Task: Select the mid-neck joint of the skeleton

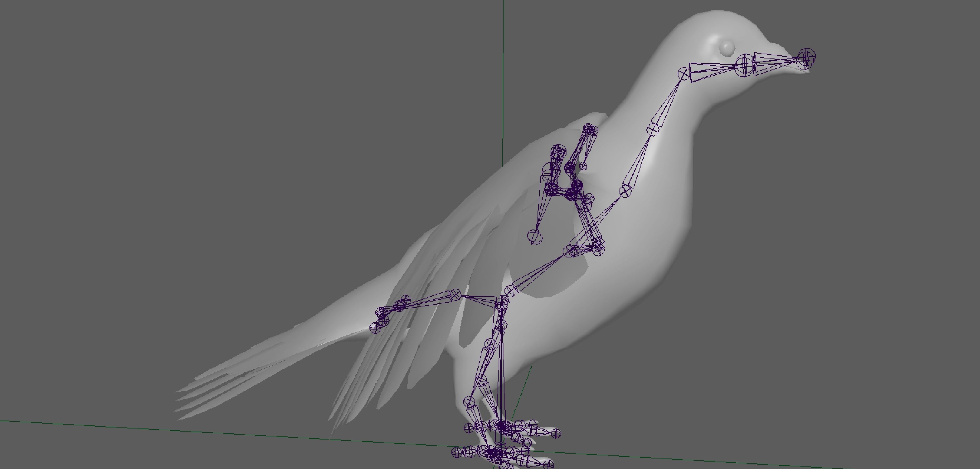Action: 653,129
